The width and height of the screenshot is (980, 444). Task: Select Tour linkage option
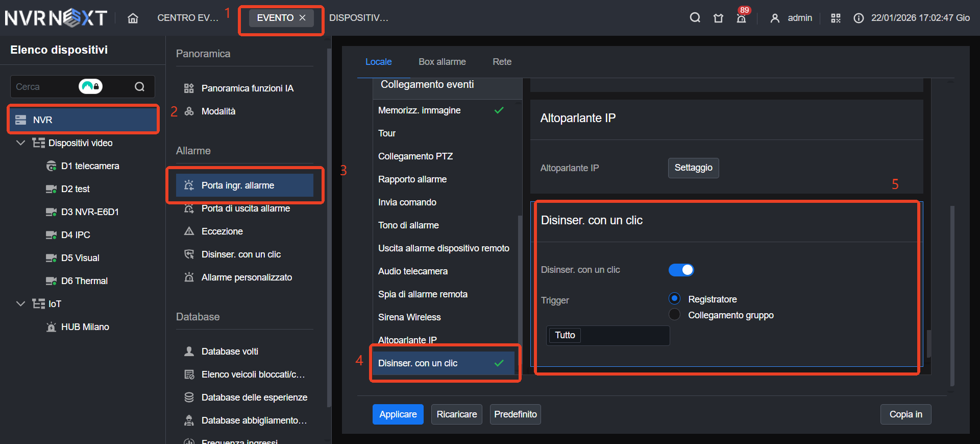(444, 133)
